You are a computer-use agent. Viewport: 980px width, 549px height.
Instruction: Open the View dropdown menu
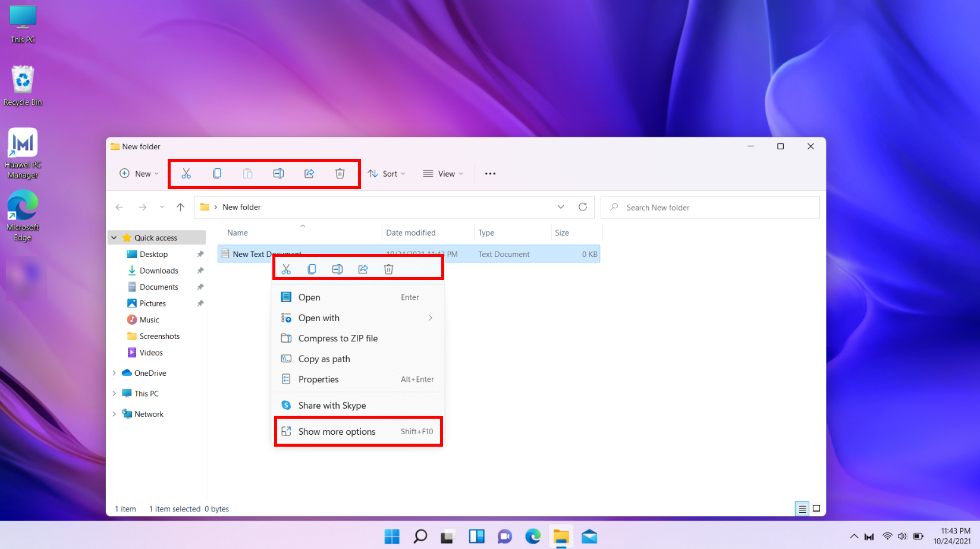442,174
